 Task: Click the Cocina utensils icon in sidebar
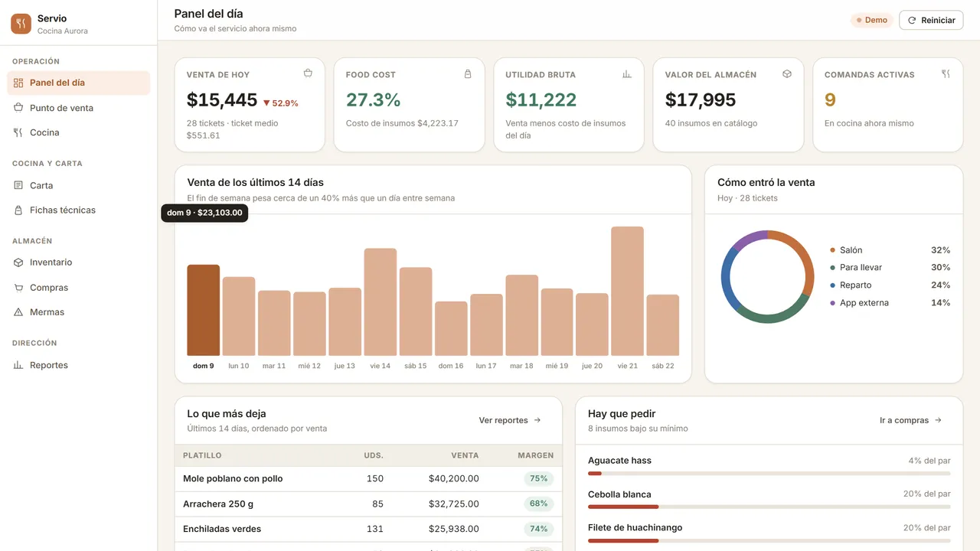(x=18, y=132)
